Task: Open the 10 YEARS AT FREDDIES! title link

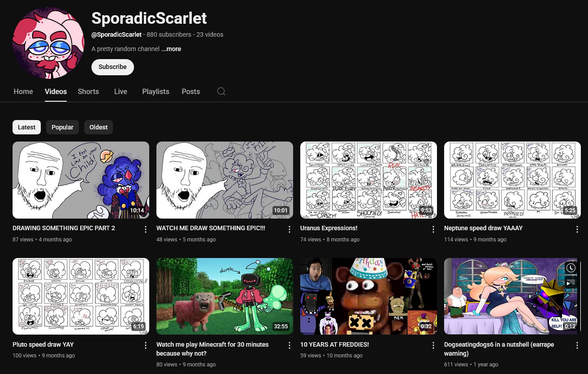Action: pyautogui.click(x=334, y=344)
